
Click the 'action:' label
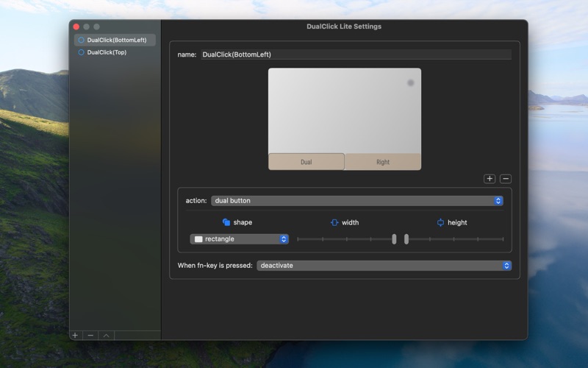pyautogui.click(x=196, y=200)
